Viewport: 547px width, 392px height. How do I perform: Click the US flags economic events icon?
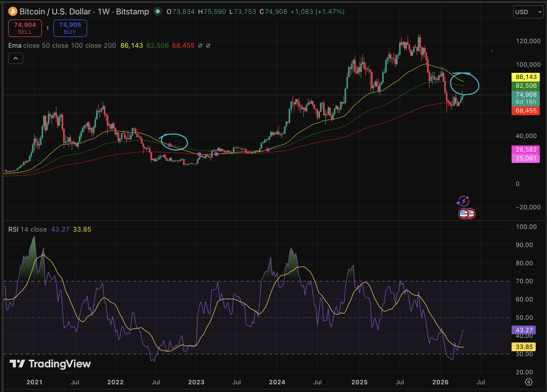click(x=467, y=214)
